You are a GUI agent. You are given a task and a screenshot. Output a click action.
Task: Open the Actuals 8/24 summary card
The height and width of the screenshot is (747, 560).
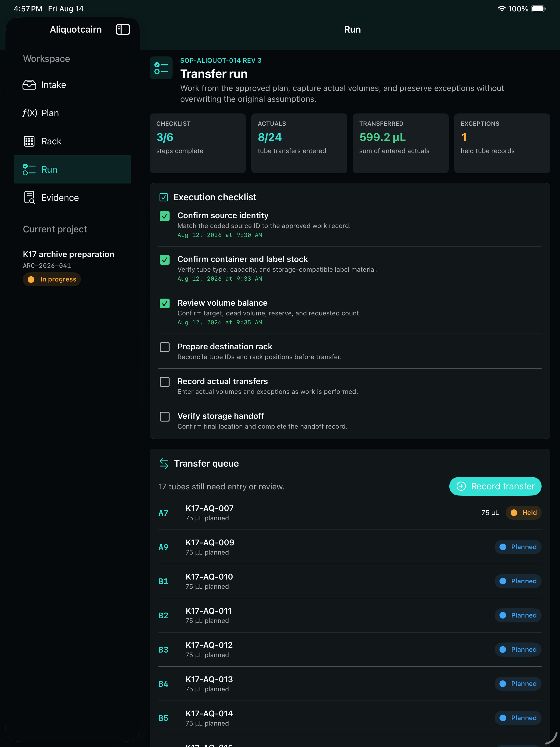click(299, 143)
